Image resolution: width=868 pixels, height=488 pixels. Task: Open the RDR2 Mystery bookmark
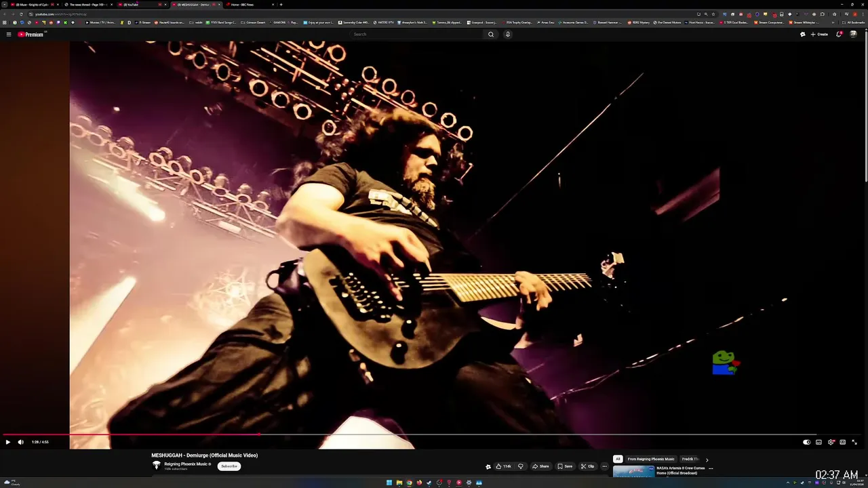(x=639, y=22)
